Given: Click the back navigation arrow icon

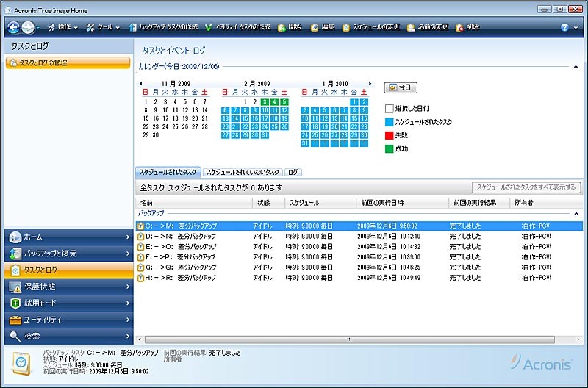Looking at the screenshot, I should tap(13, 27).
